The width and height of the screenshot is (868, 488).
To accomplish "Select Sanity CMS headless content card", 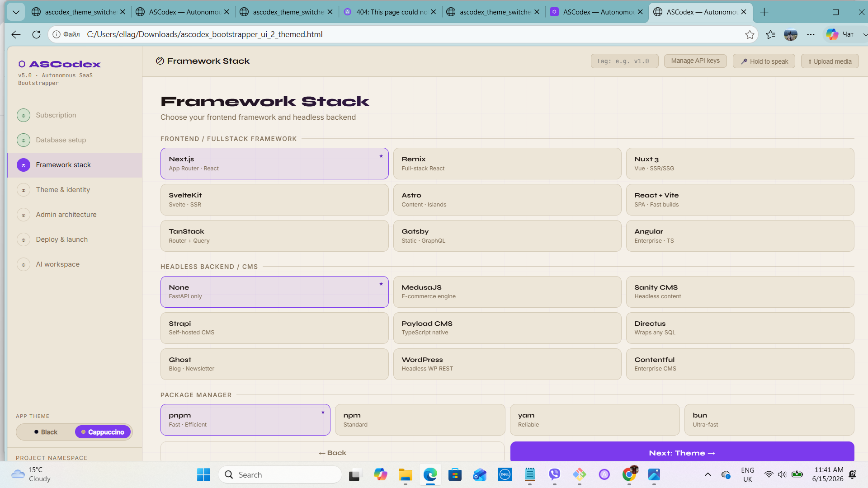I will (x=740, y=292).
